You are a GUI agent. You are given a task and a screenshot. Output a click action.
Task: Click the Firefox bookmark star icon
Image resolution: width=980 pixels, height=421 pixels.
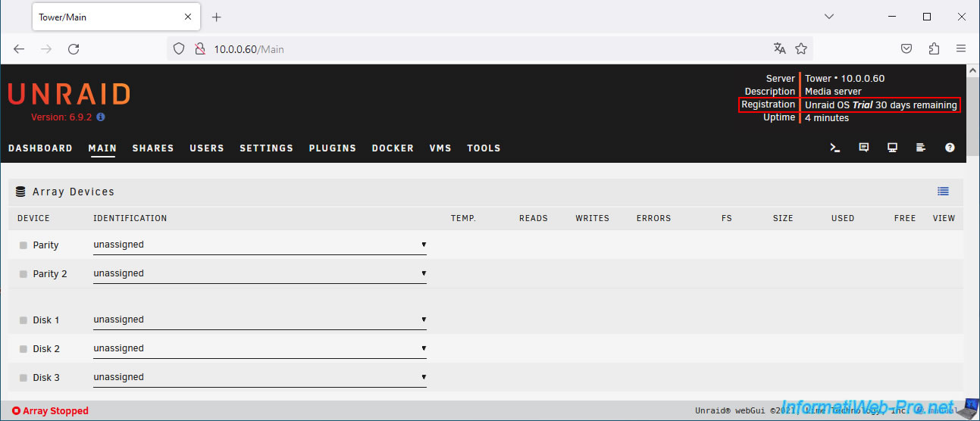point(801,49)
